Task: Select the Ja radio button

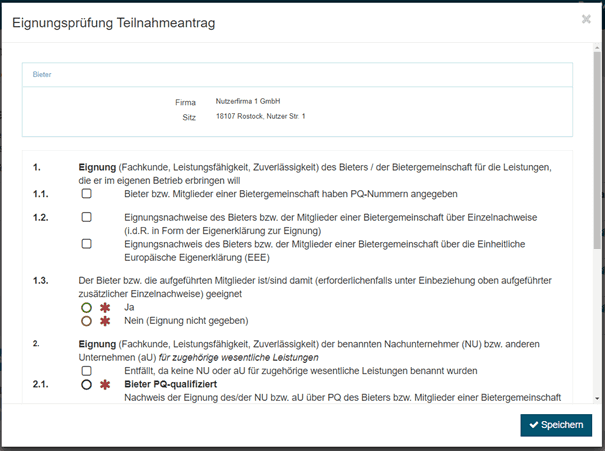Action: 87,308
